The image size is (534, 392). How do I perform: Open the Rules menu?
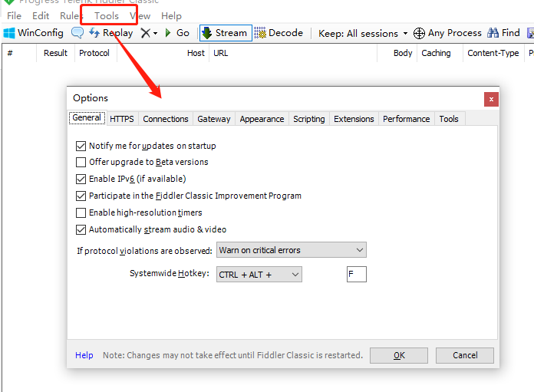(70, 16)
